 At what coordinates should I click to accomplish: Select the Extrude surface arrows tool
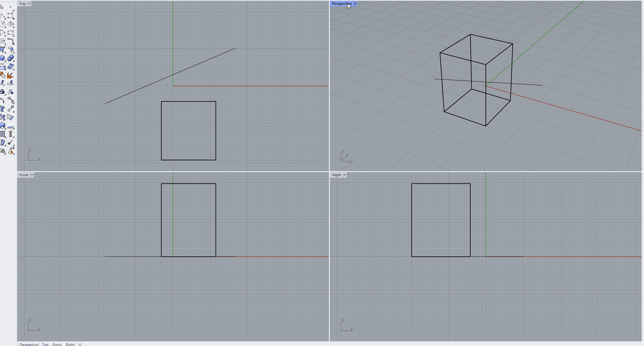pos(11,125)
